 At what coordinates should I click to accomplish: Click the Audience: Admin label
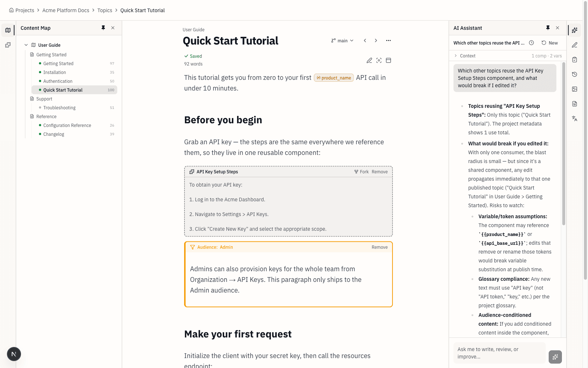(215, 247)
